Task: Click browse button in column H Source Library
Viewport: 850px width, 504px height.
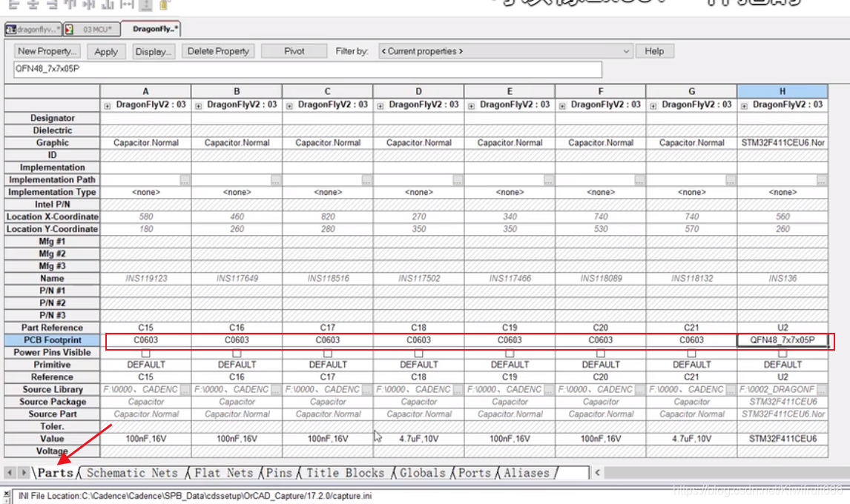Action: [823, 390]
